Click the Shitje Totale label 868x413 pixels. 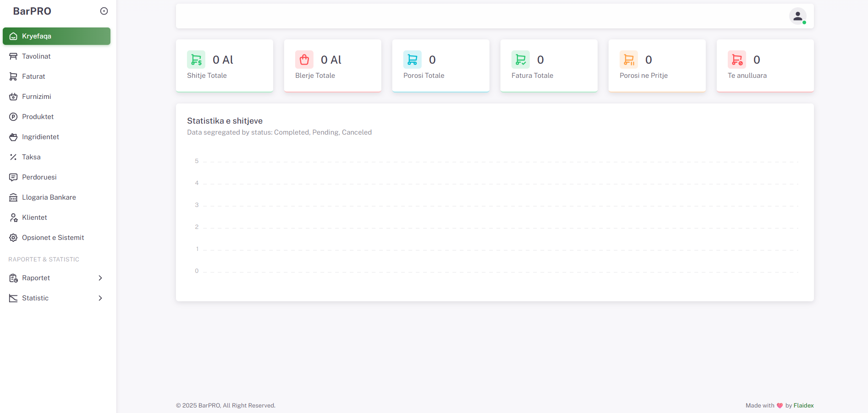tap(207, 76)
